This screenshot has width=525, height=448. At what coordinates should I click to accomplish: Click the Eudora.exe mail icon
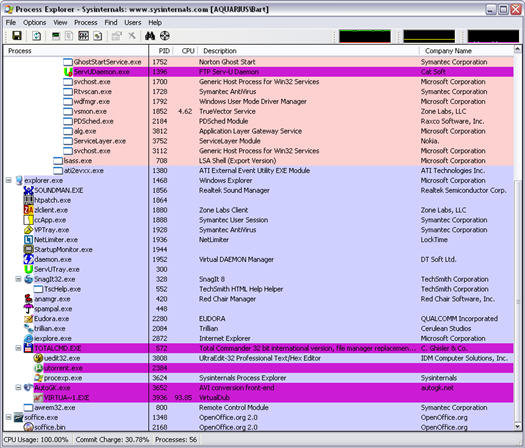click(x=28, y=318)
